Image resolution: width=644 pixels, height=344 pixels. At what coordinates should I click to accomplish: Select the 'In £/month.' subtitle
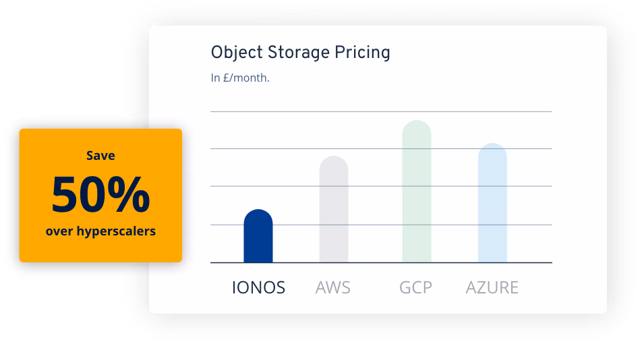click(x=240, y=78)
